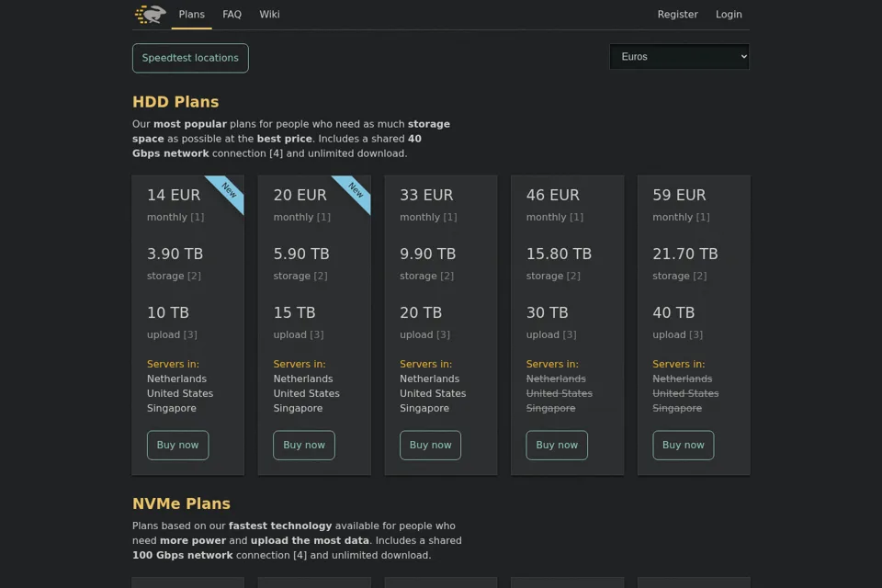Click Netherlands in the 14 EUR card

[x=176, y=379]
